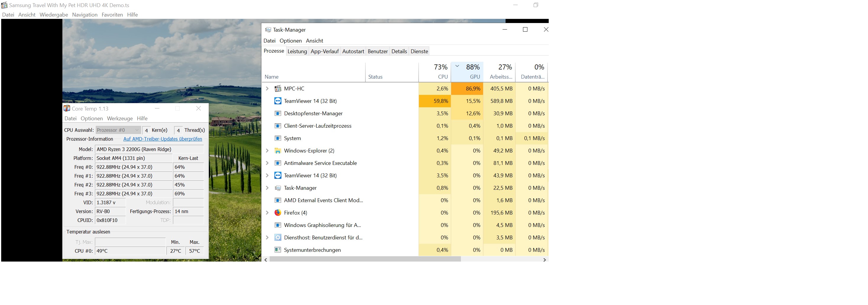The image size is (868, 305).
Task: Open Hilfe menu in MPC-HC
Action: [132, 15]
